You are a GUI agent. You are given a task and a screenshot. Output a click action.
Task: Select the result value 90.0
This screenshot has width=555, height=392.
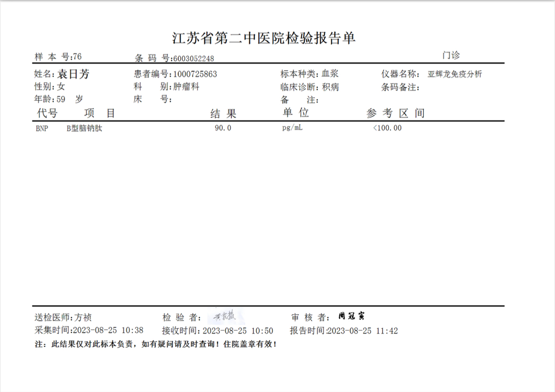pos(223,128)
